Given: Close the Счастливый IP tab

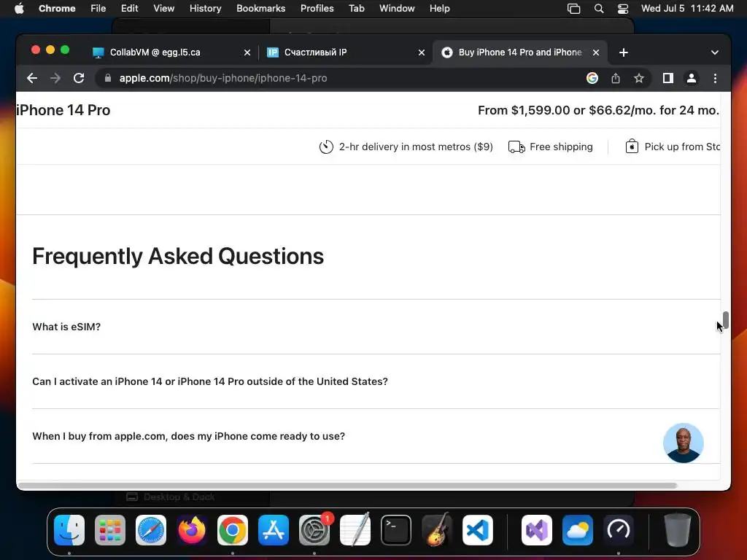Looking at the screenshot, I should point(421,52).
